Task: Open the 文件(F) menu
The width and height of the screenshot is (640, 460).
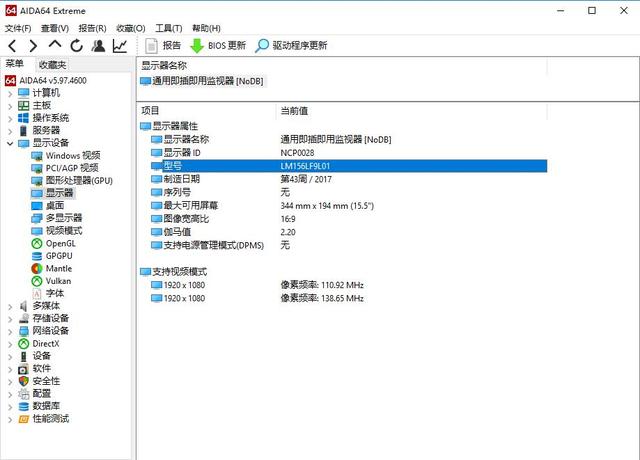Action: [x=18, y=28]
